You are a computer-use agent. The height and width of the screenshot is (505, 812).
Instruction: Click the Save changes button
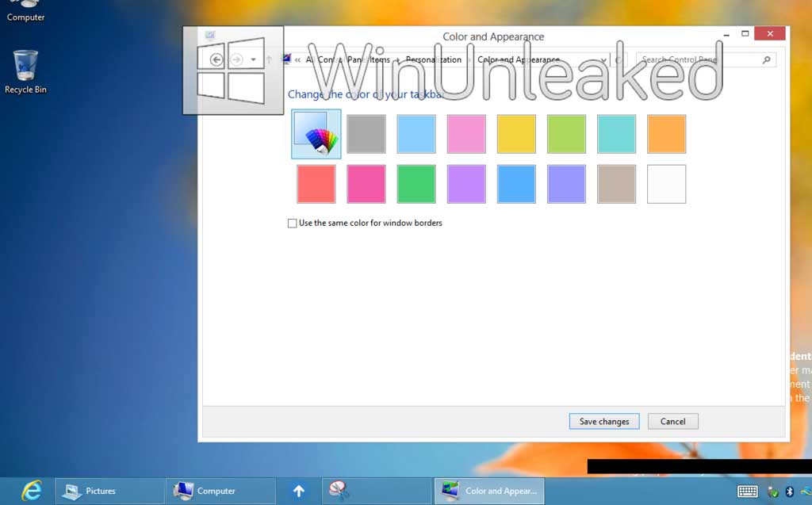[604, 421]
